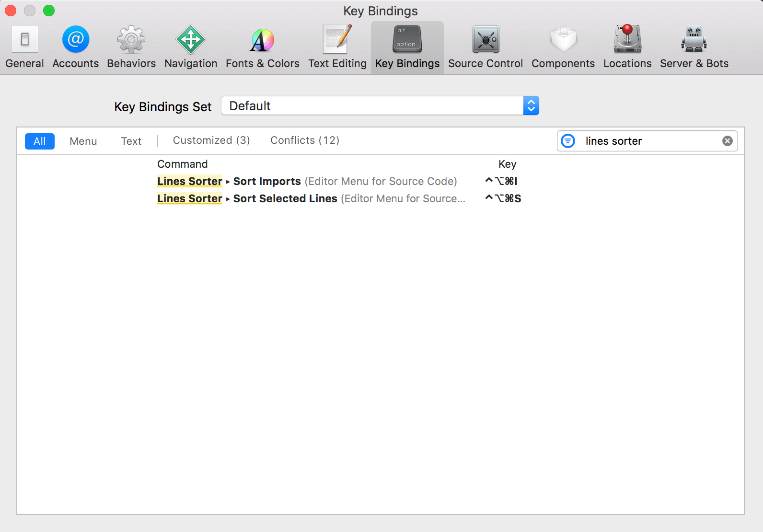Show Conflicts (12) key bindings
The width and height of the screenshot is (763, 532).
305,140
